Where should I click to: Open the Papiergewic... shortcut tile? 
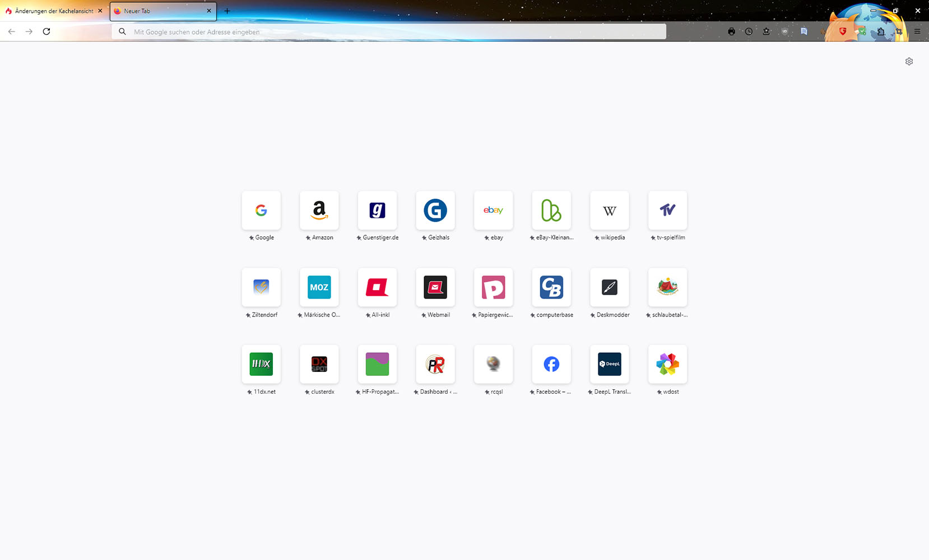pyautogui.click(x=494, y=287)
